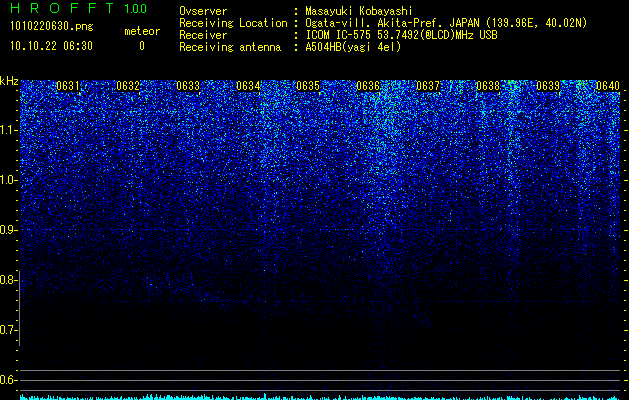Select the A504HB(yagi 4el) antenna text
Image resolution: width=629 pixels, height=400 pixels.
[x=353, y=47]
